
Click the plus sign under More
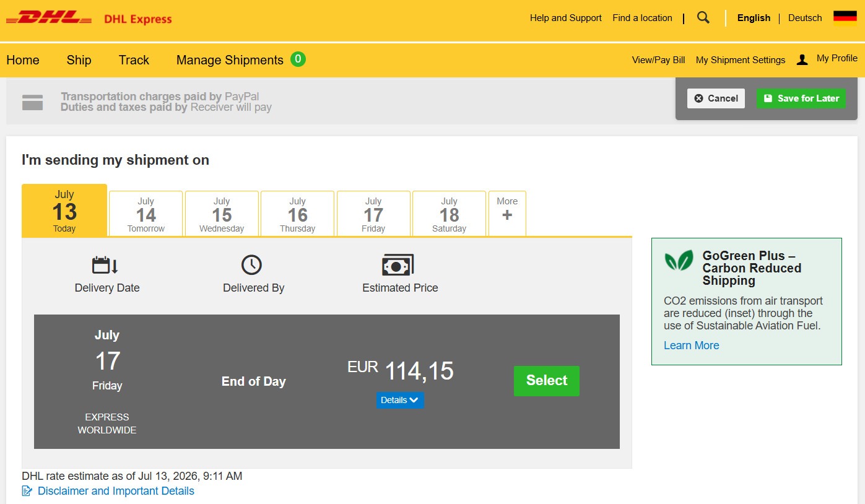[507, 215]
